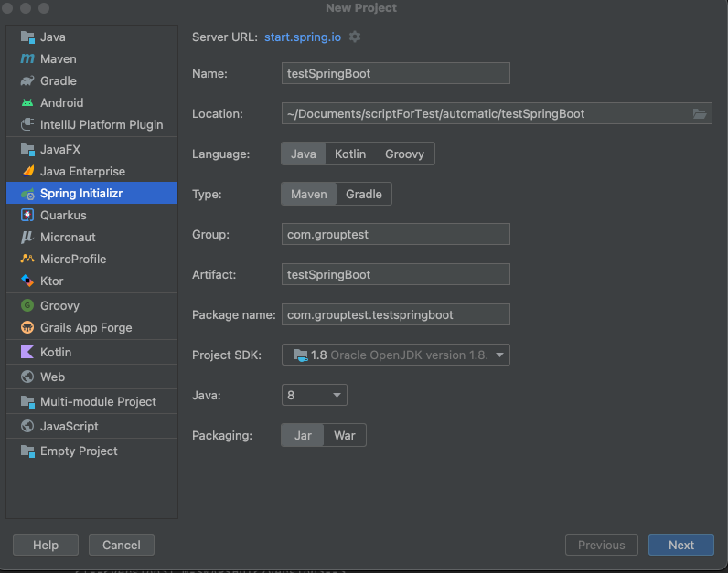Set packaging to War
This screenshot has width=728, height=573.
tap(344, 436)
